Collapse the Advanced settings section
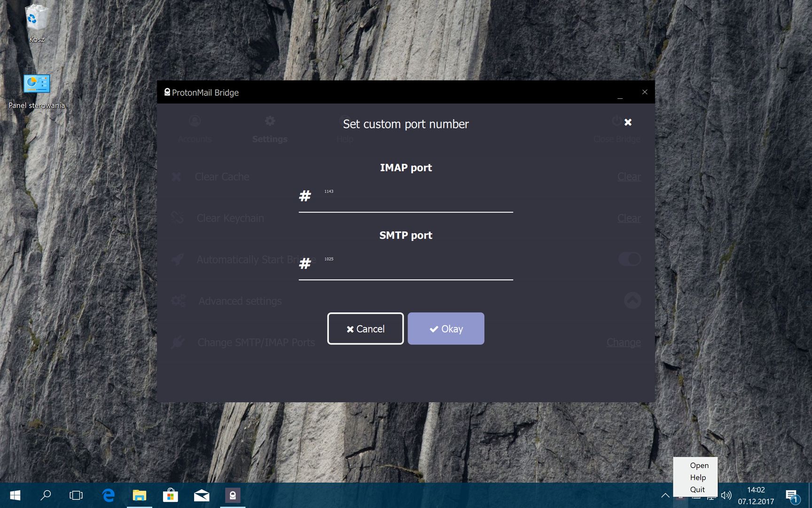Screen dimensions: 812x508 [632, 301]
